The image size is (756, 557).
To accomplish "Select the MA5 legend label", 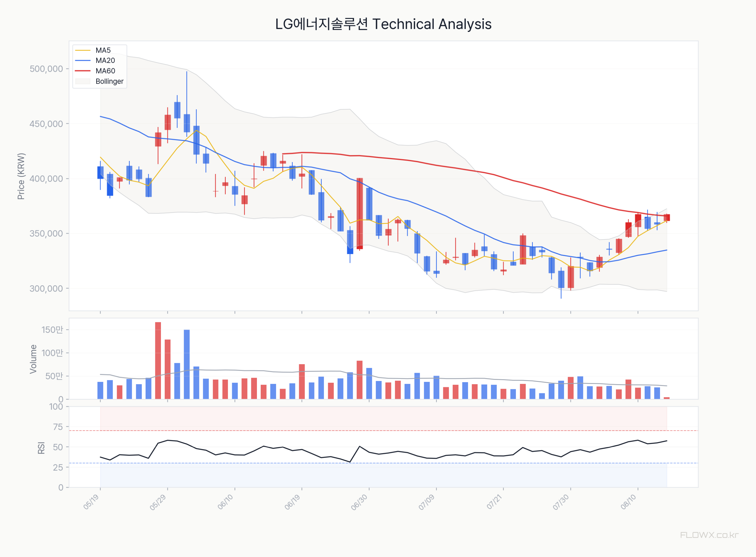I will pyautogui.click(x=103, y=50).
